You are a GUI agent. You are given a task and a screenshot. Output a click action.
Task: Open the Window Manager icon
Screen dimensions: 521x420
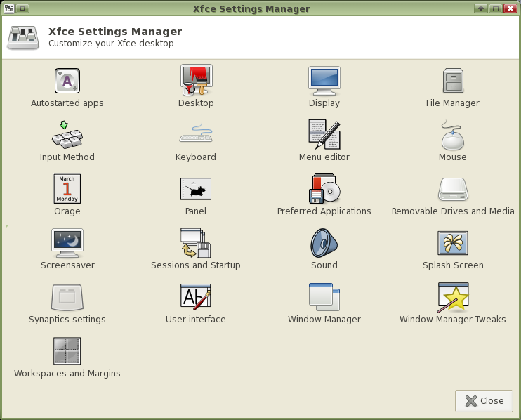[324, 296]
